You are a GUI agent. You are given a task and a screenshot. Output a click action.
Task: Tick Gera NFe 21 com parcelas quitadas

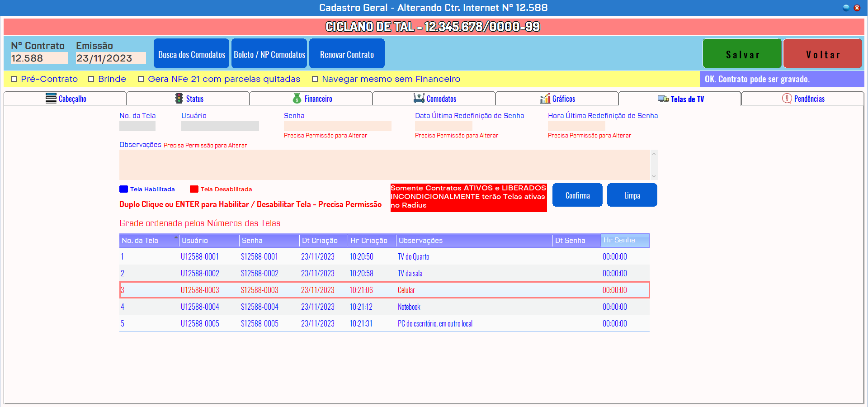pos(141,79)
